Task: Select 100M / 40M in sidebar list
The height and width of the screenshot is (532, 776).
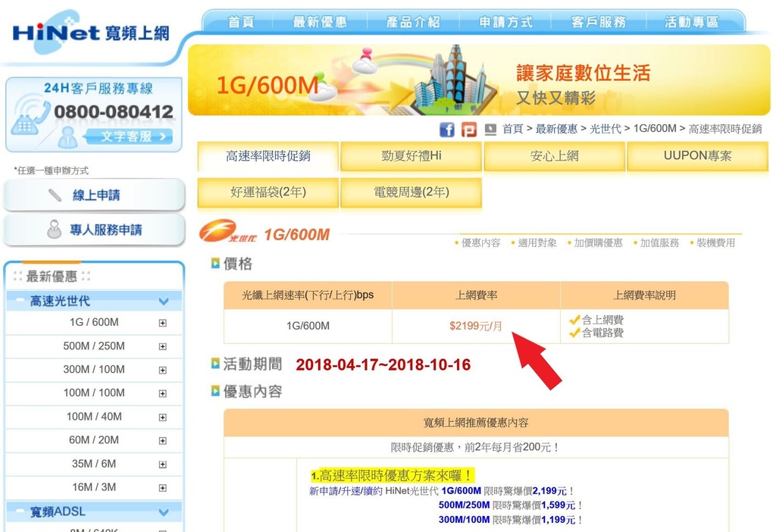Action: tap(94, 417)
